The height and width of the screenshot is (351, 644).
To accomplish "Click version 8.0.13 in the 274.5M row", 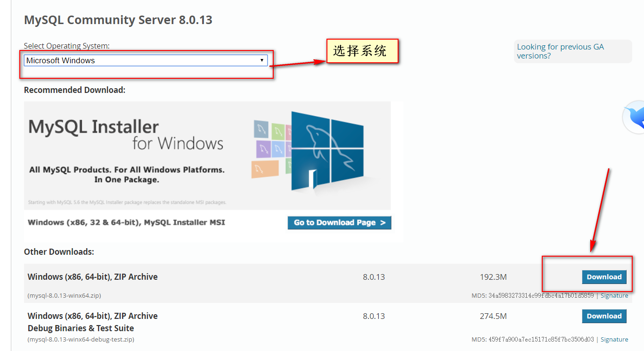I will 374,316.
